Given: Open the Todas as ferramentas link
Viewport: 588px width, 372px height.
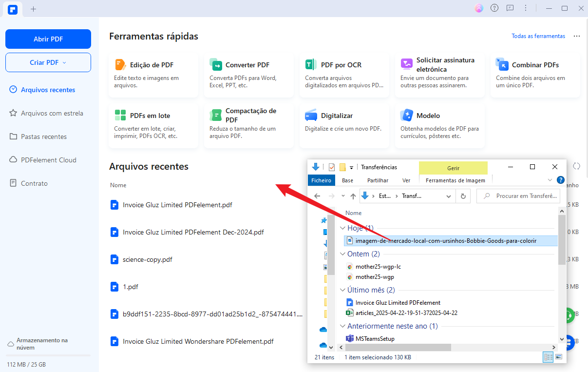Looking at the screenshot, I should click(538, 36).
